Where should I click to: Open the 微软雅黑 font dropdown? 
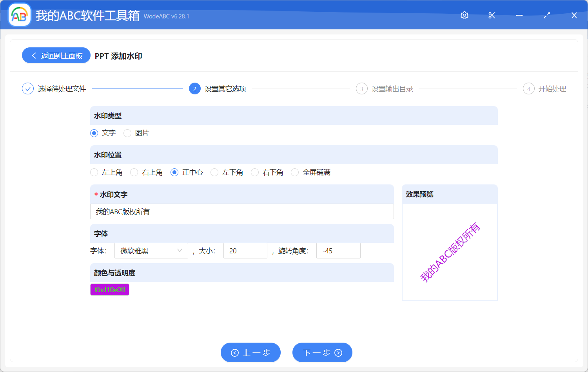pyautogui.click(x=151, y=251)
